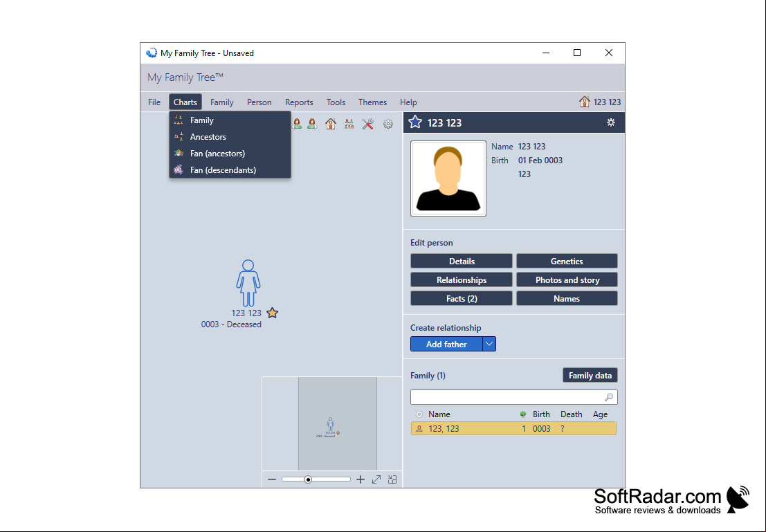
Task: Sort the list by the Birth column
Action: (x=541, y=414)
